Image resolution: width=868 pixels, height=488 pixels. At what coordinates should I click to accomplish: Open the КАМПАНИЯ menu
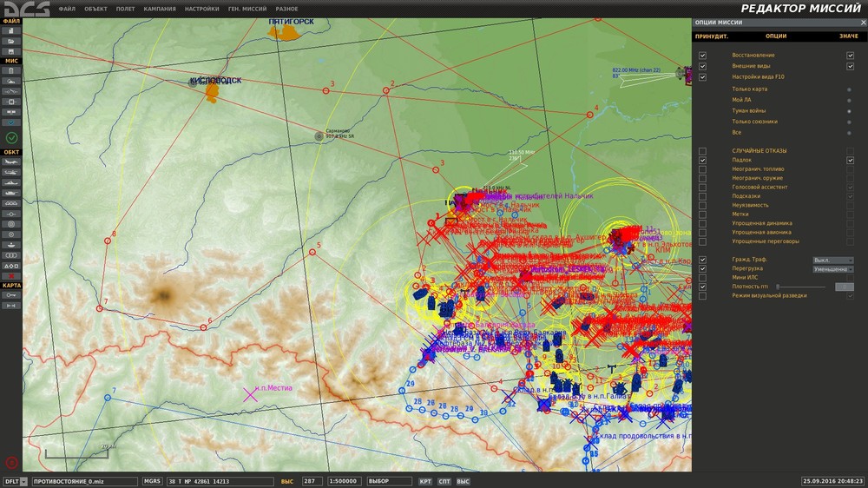coord(159,9)
